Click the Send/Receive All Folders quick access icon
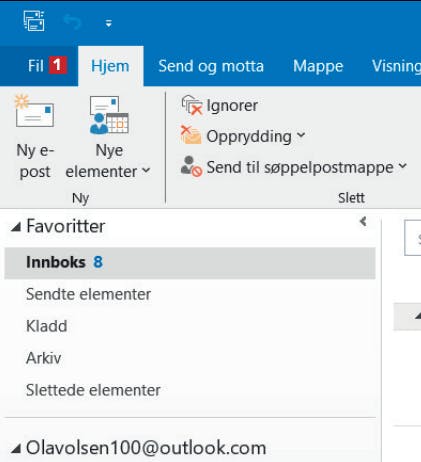 (x=34, y=21)
